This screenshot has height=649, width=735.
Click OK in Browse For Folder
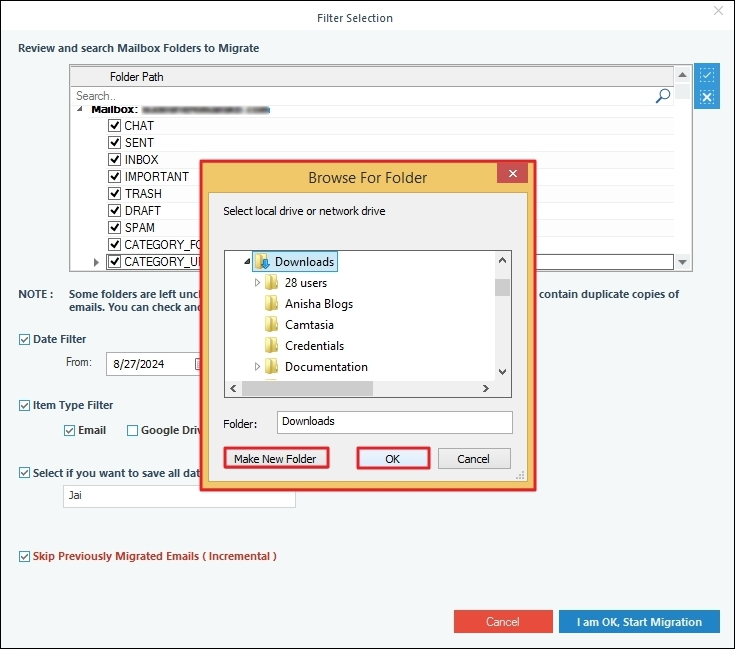click(393, 458)
